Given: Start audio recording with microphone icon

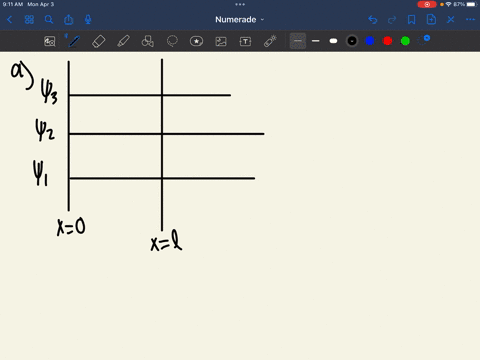Looking at the screenshot, I should (x=88, y=20).
